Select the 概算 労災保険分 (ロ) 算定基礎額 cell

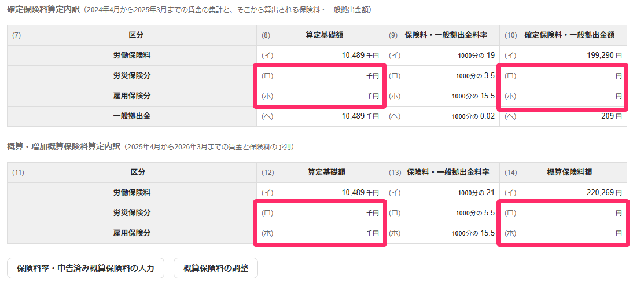click(321, 213)
